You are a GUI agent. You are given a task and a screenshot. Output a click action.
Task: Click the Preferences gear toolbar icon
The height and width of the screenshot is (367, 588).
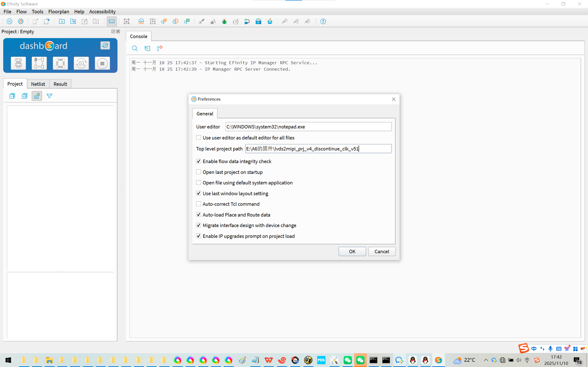21,22
